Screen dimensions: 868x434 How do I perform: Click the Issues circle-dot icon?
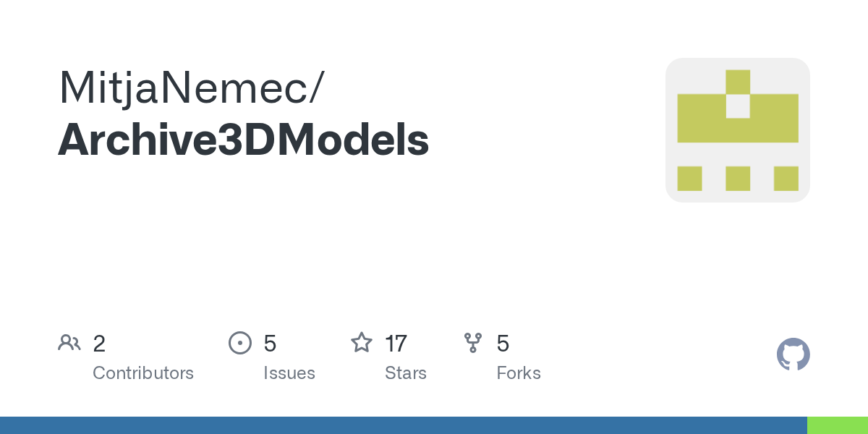coord(239,342)
